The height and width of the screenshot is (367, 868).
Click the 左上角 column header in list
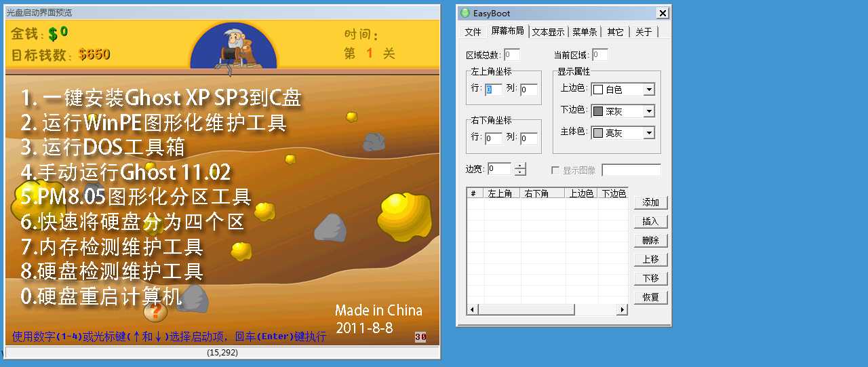coord(502,193)
